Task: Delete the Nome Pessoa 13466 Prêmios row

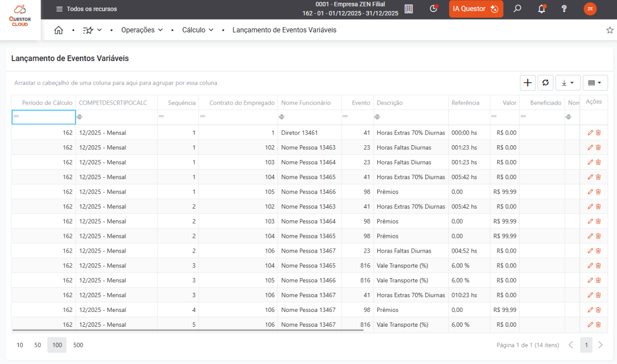Action: [x=598, y=192]
